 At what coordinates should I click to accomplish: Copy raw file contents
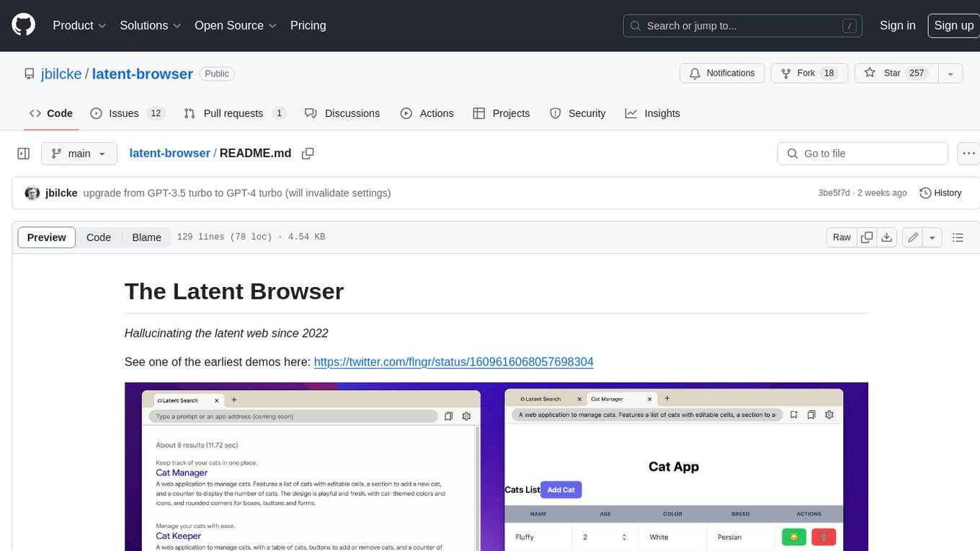pyautogui.click(x=867, y=237)
